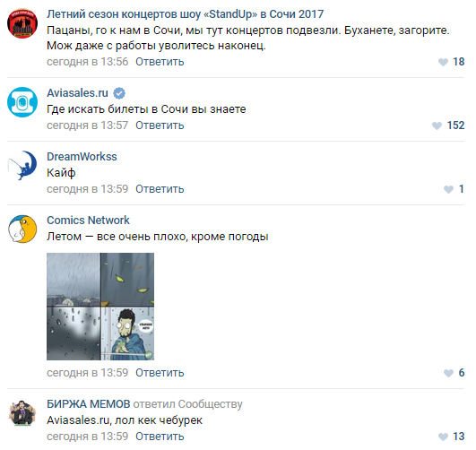Open the БИРЖА МЕМОВ name link

(89, 404)
